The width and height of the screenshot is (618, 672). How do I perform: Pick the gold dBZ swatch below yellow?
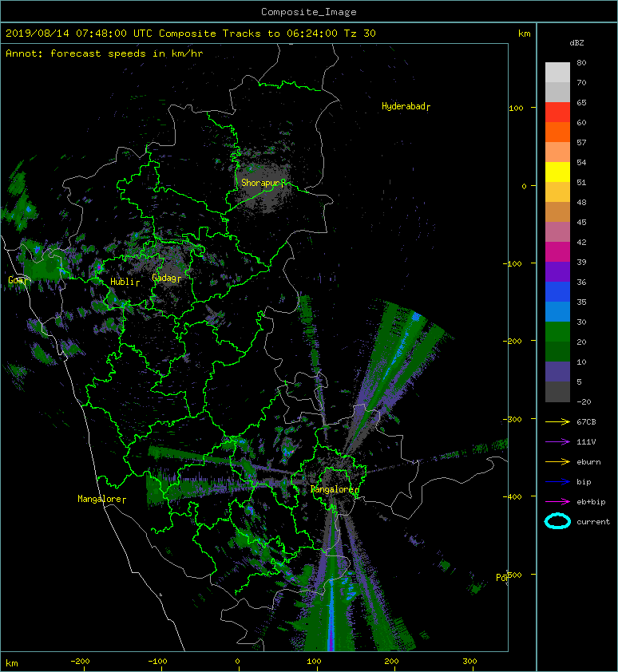pyautogui.click(x=557, y=192)
